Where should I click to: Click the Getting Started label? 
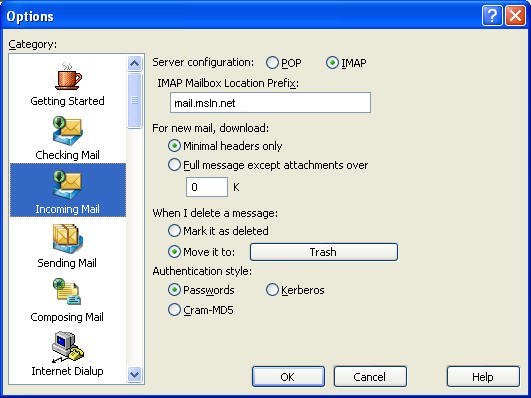(x=67, y=101)
